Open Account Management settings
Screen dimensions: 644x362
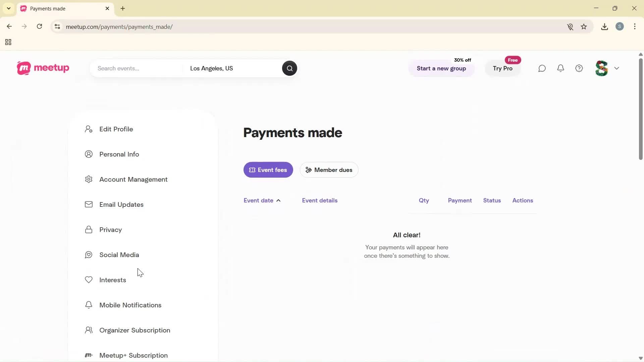tap(133, 179)
